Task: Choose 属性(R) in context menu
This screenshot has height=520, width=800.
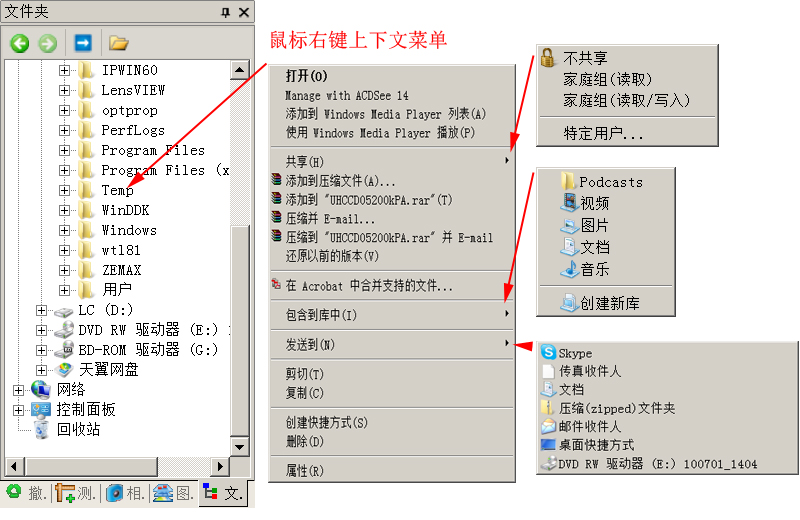Action: pos(392,471)
